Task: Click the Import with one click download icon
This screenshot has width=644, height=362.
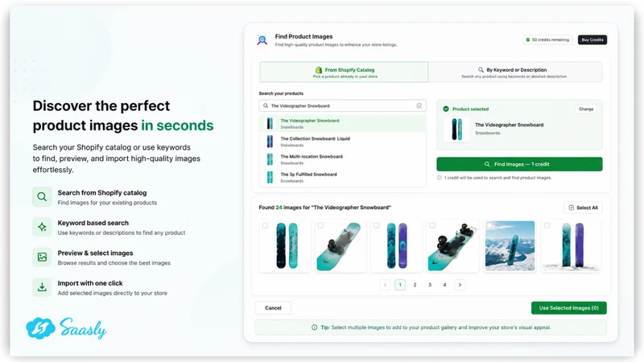Action: tap(42, 287)
